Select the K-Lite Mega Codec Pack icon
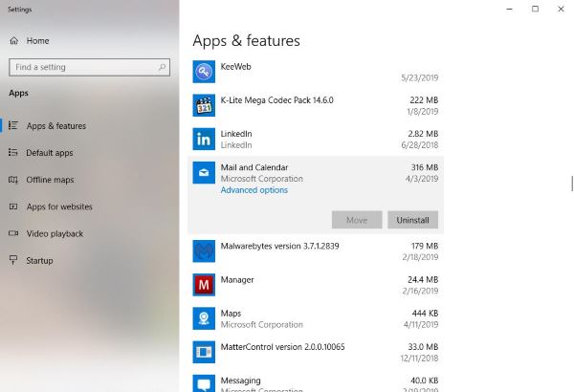574x392 pixels. tap(204, 105)
